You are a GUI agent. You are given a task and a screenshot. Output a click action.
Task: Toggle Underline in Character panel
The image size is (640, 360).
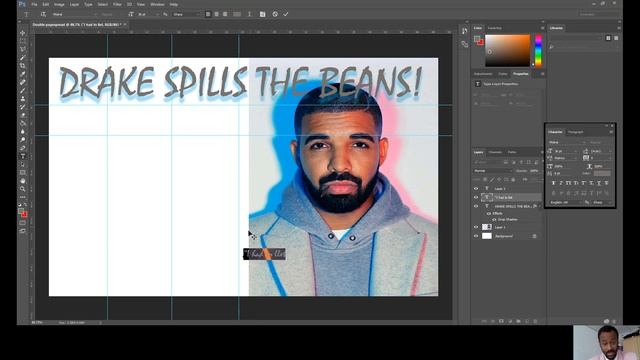(x=599, y=183)
